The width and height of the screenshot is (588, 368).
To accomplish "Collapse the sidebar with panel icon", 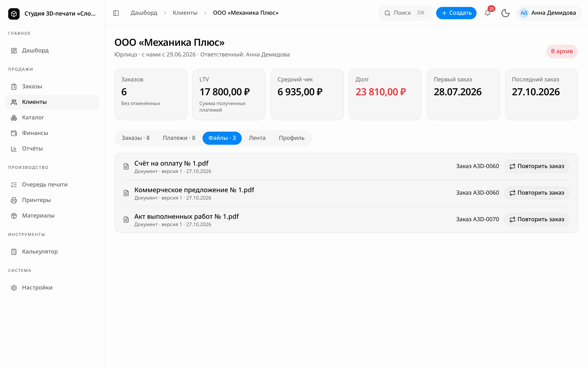I will [x=116, y=13].
